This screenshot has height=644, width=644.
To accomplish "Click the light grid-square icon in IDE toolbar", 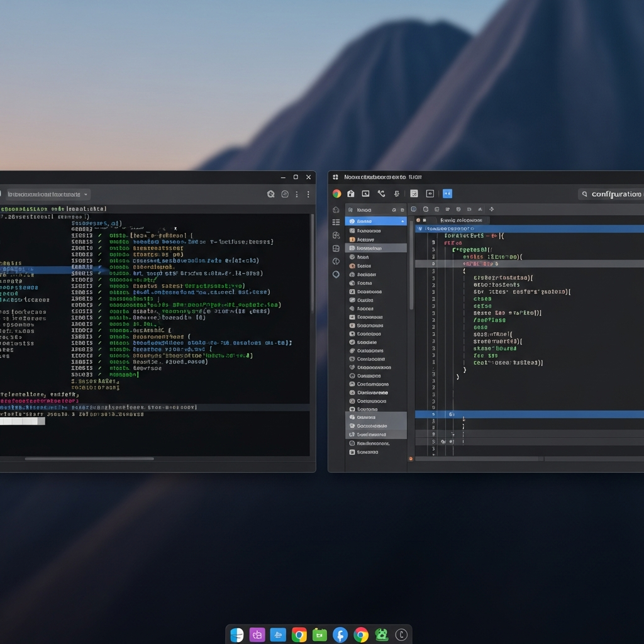I will [414, 194].
